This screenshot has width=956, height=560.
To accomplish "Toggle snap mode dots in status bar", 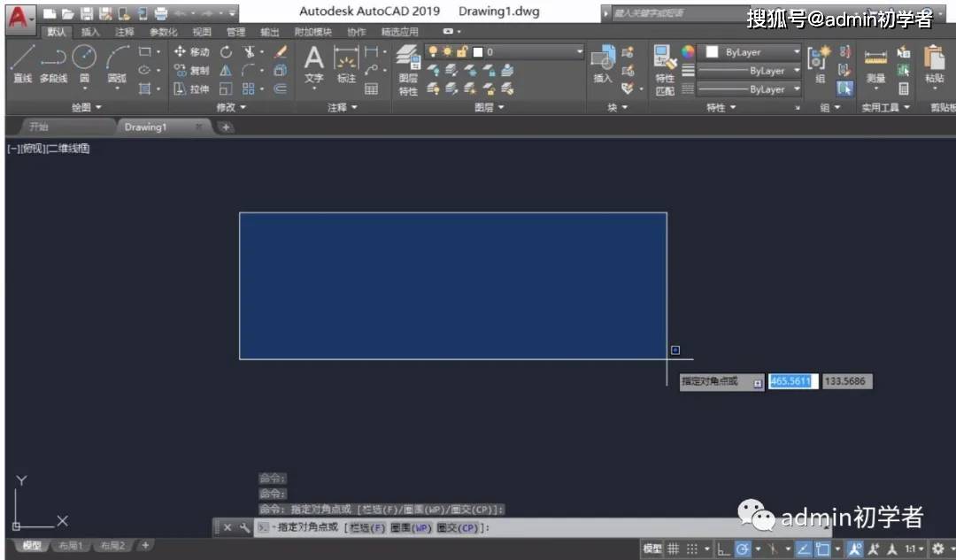I will [x=692, y=548].
